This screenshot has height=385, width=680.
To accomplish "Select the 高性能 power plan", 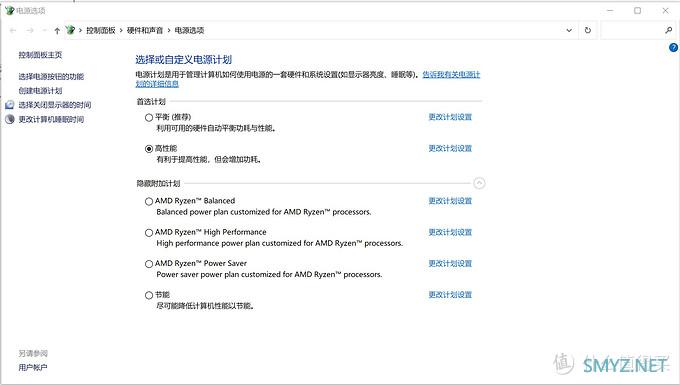I will 149,149.
